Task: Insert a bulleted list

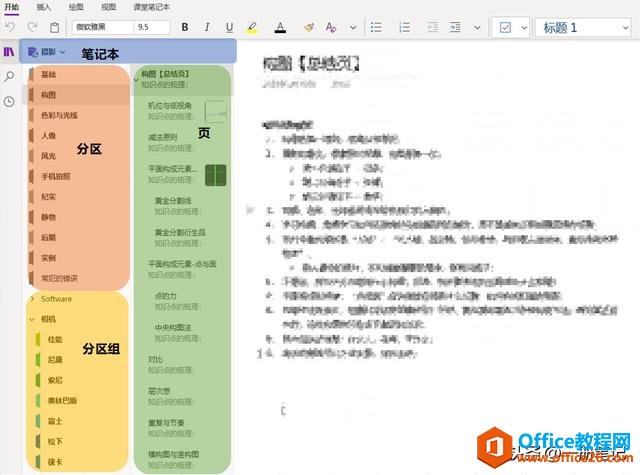Action: tap(376, 27)
